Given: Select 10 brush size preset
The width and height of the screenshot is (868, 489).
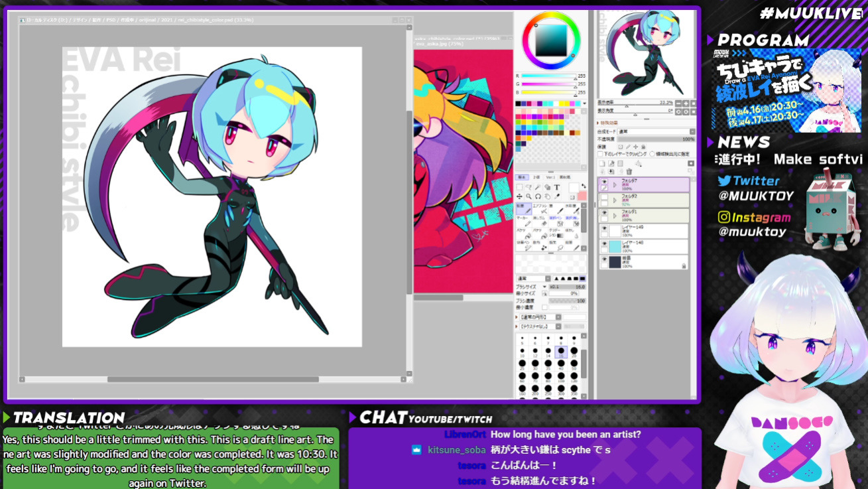Looking at the screenshot, I should click(522, 352).
